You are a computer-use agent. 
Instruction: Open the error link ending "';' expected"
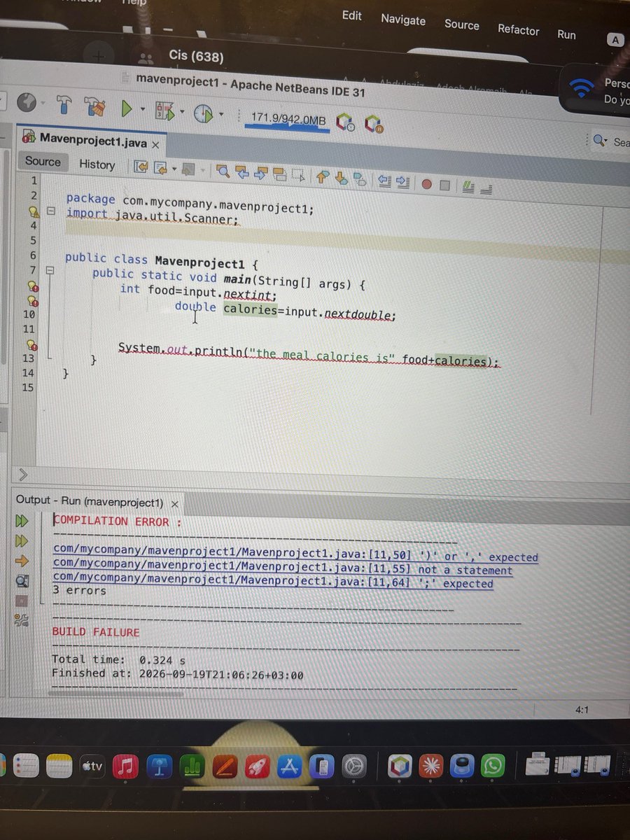click(273, 580)
